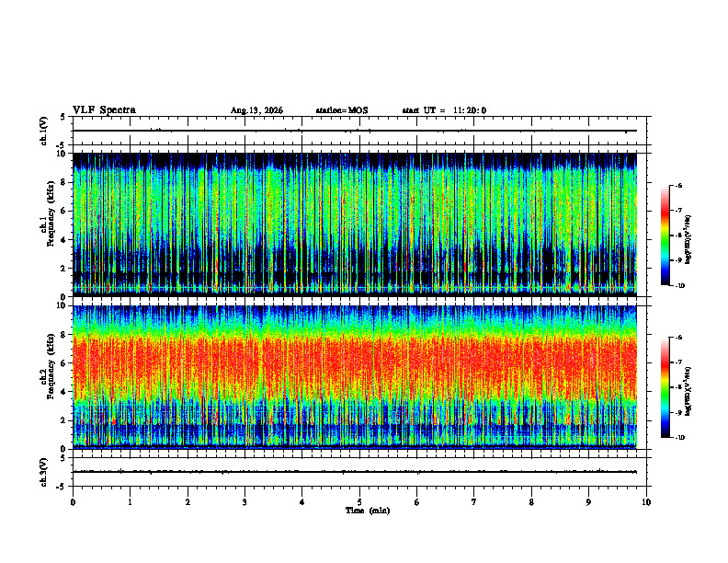Viewport: 728px width, 563px height.
Task: Click the ch.2 frequency axis "2" tick label
Action: (x=64, y=420)
